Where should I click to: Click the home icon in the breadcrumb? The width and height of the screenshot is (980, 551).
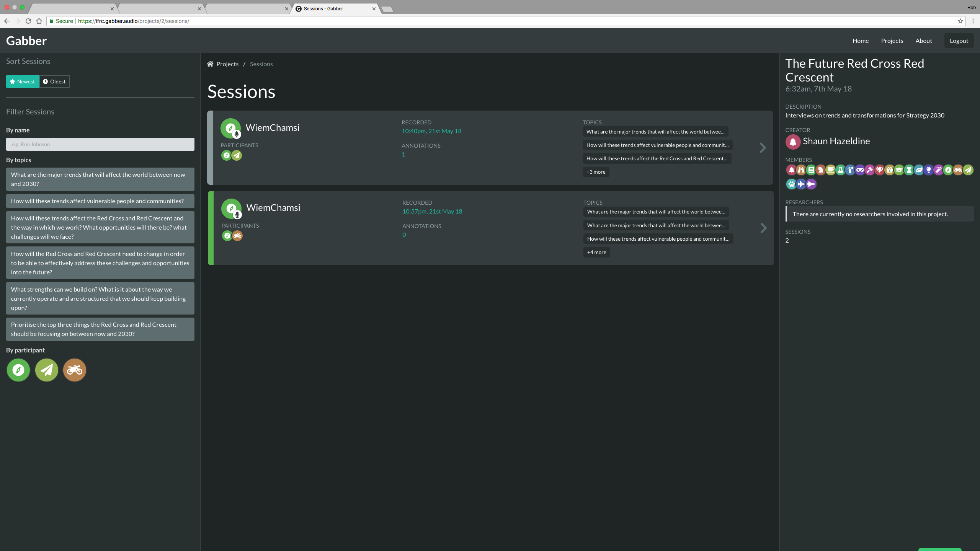210,64
